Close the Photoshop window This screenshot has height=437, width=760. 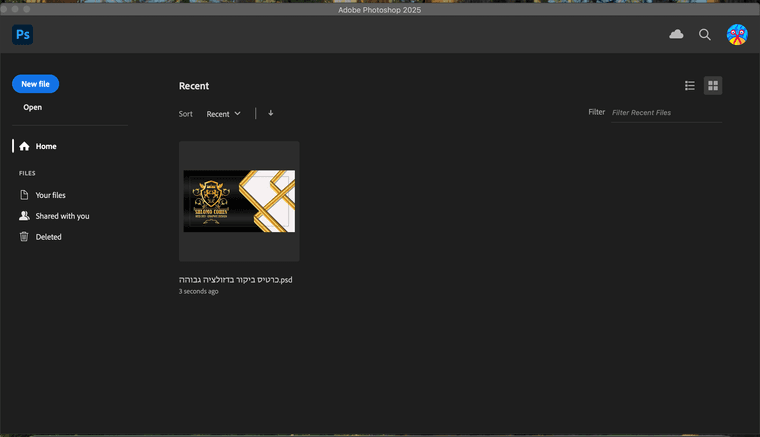(6, 9)
